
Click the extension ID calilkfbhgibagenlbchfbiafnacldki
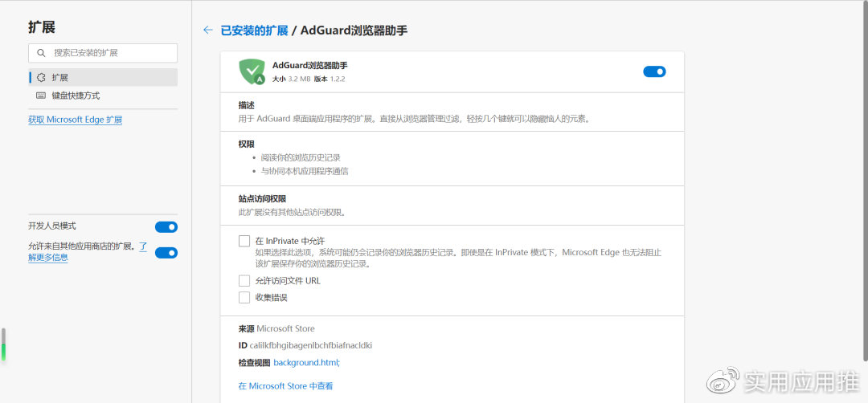[x=310, y=345]
